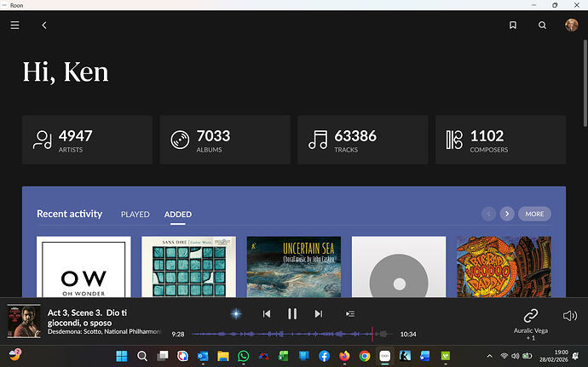This screenshot has height=367, width=588.
Task: Go back using the back arrow
Action: 44,26
